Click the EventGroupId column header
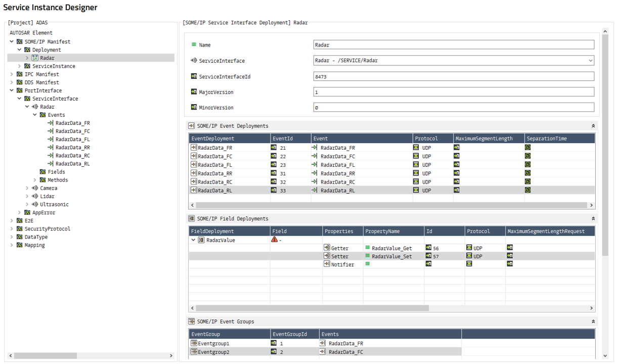618x364 pixels. 294,334
